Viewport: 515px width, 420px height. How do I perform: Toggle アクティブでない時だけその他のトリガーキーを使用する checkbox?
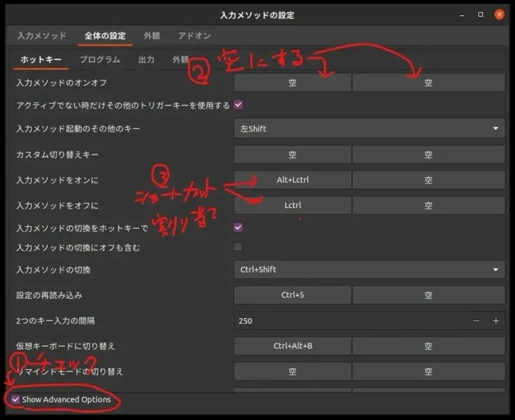coord(238,104)
